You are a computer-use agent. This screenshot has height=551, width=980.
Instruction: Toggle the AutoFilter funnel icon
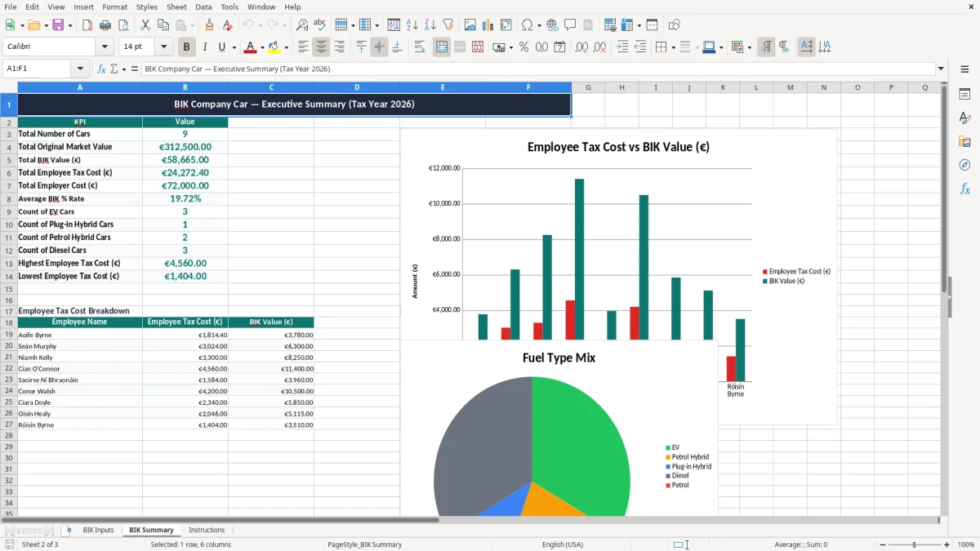point(448,25)
